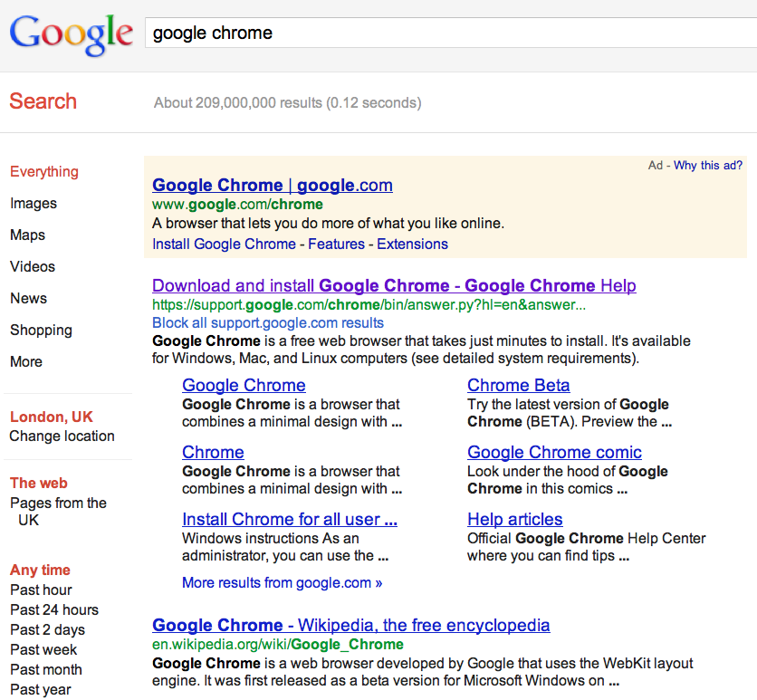Switch to Maps results
Screen dimensions: 757x700
pyautogui.click(x=27, y=235)
